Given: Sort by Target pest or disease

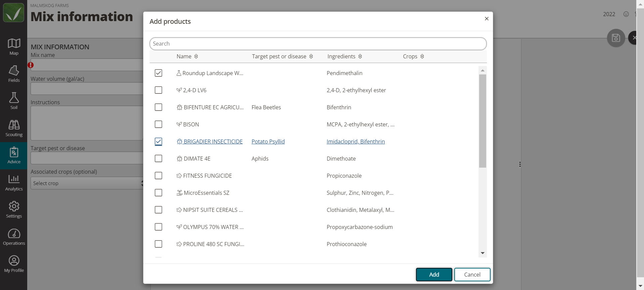Looking at the screenshot, I should tap(311, 56).
